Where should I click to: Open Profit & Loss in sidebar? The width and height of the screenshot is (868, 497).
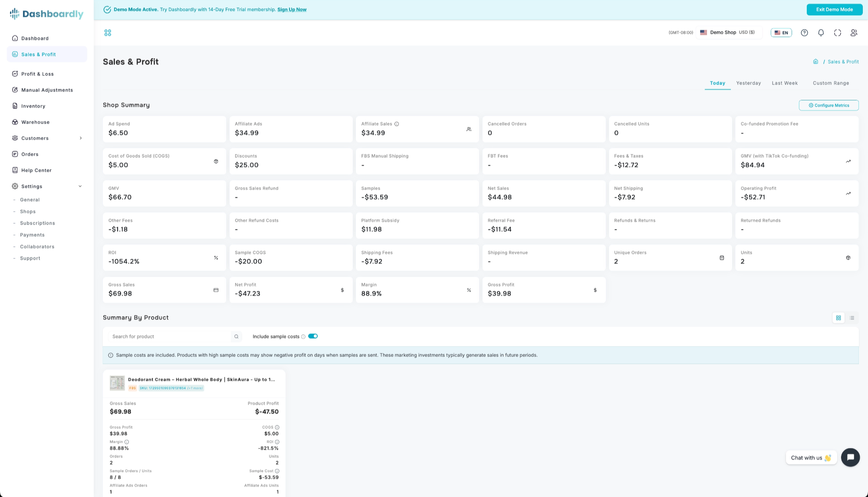point(47,74)
